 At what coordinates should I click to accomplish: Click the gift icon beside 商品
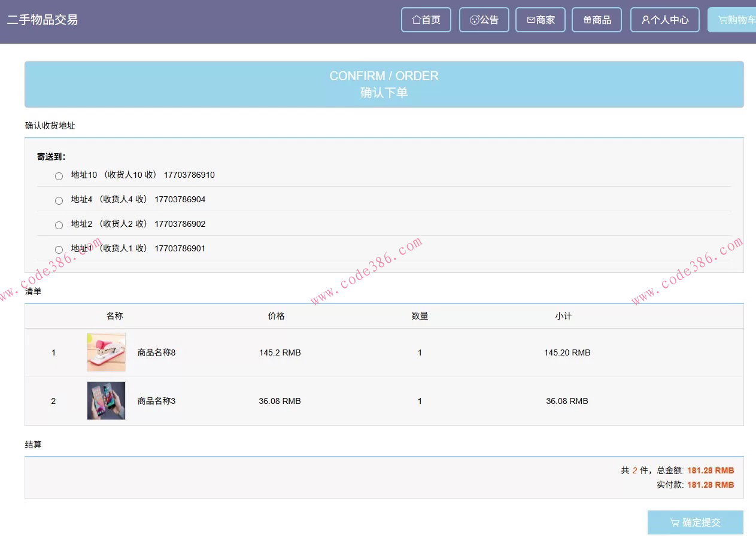coord(587,20)
